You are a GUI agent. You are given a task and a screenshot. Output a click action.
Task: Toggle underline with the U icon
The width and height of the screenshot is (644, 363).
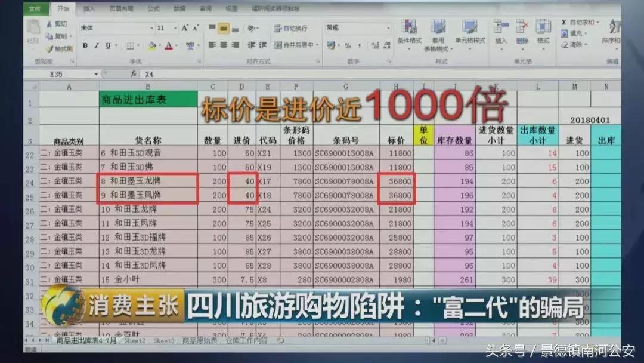point(107,44)
